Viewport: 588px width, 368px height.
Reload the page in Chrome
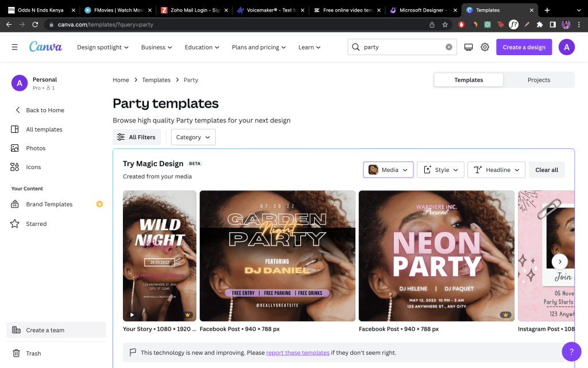pyautogui.click(x=35, y=24)
